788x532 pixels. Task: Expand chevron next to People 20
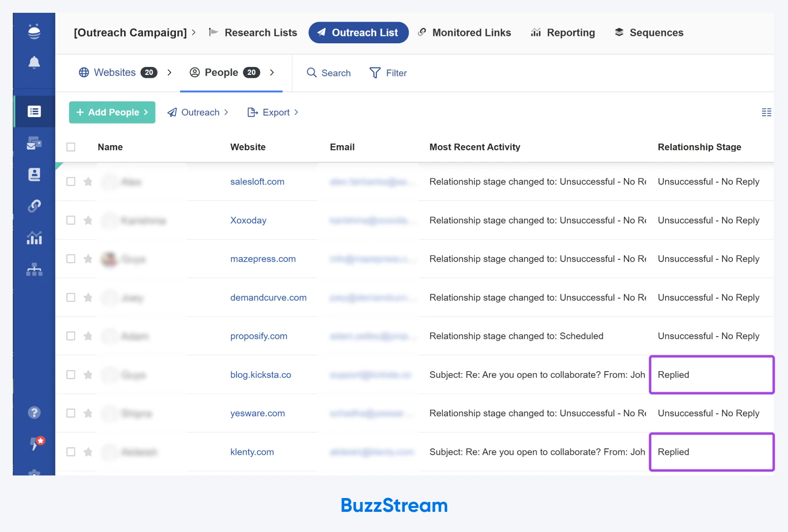(272, 72)
